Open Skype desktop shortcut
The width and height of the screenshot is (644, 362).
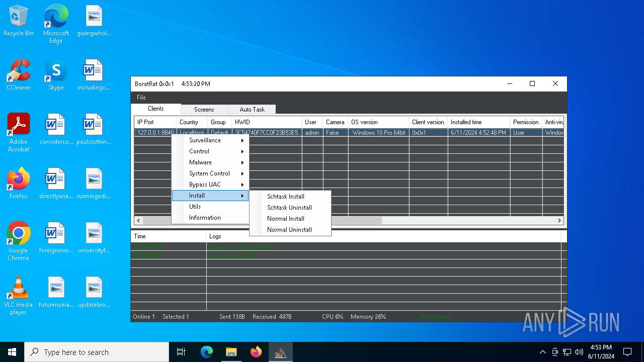pos(56,75)
